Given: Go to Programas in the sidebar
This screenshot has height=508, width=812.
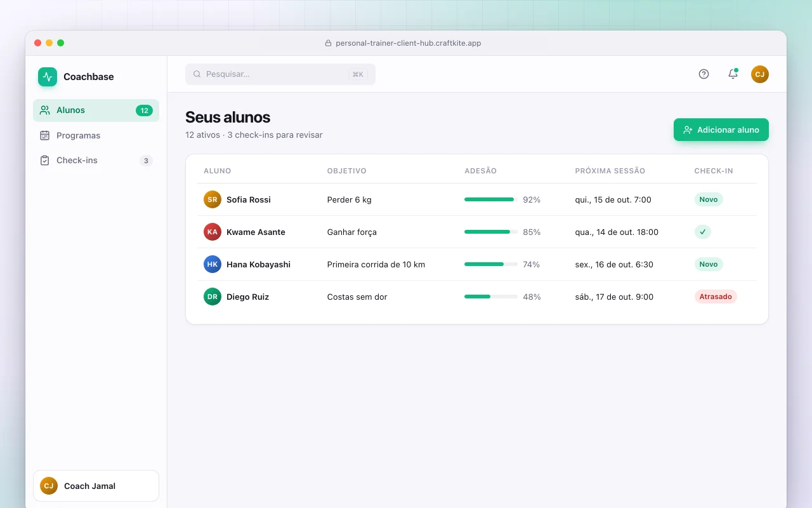Looking at the screenshot, I should tap(96, 135).
